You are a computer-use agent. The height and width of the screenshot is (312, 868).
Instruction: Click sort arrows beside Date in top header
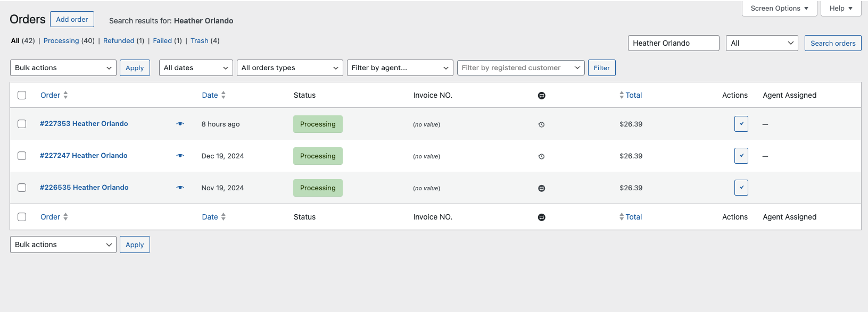click(224, 95)
